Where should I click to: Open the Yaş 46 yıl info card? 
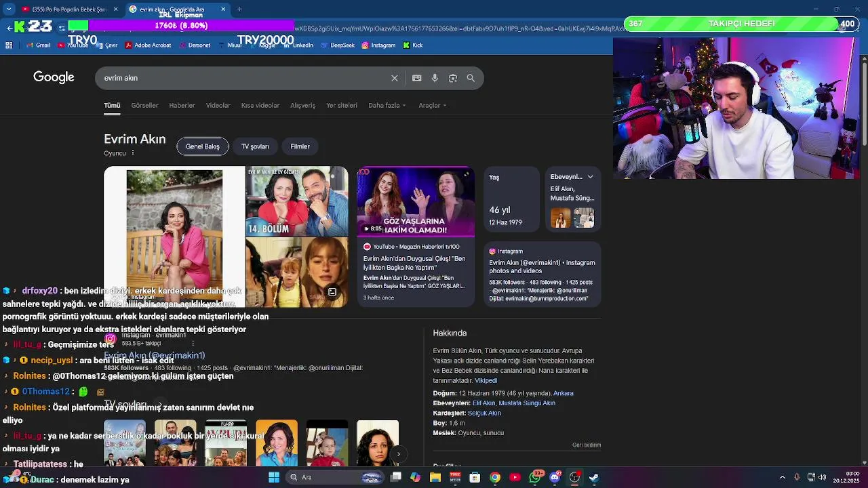pyautogui.click(x=511, y=199)
